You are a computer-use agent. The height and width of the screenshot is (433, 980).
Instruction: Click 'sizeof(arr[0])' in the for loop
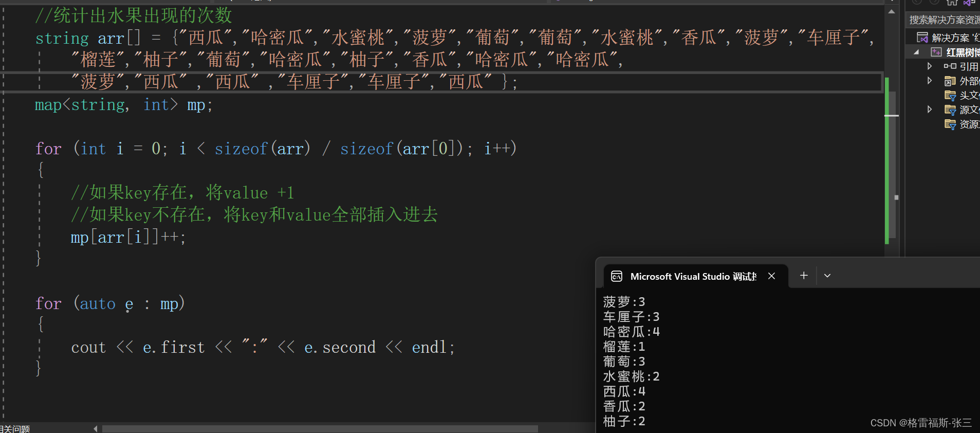click(401, 149)
